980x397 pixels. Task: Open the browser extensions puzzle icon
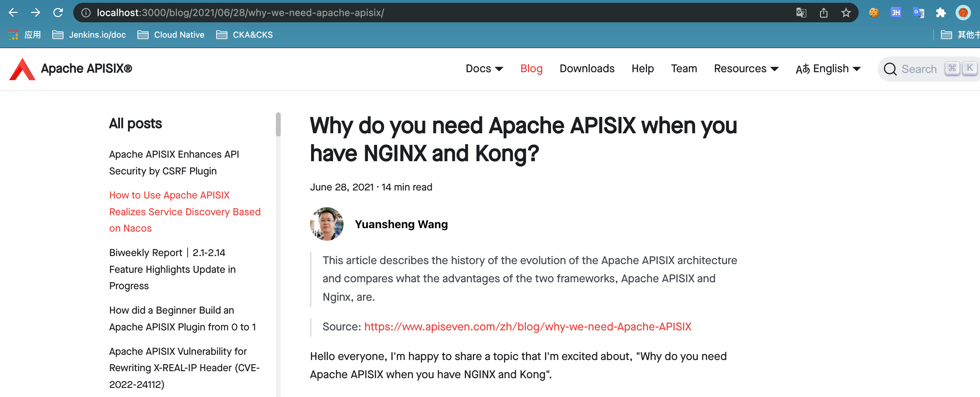pyautogui.click(x=941, y=13)
